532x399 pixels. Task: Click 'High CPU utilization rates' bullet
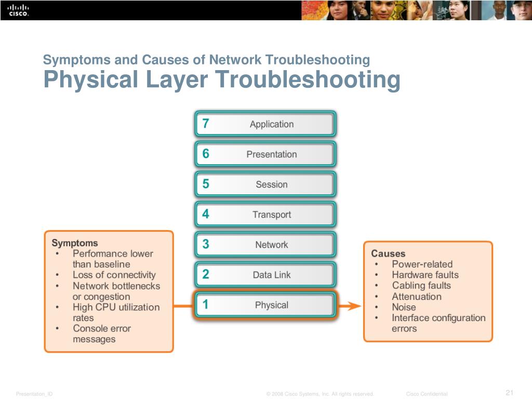point(116,312)
